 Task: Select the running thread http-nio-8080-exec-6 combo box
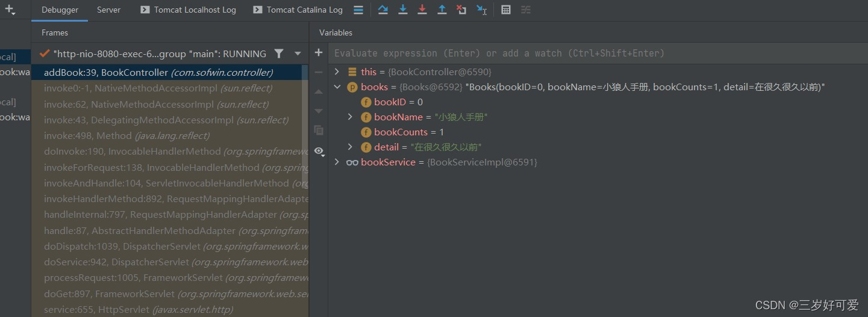tap(170, 54)
